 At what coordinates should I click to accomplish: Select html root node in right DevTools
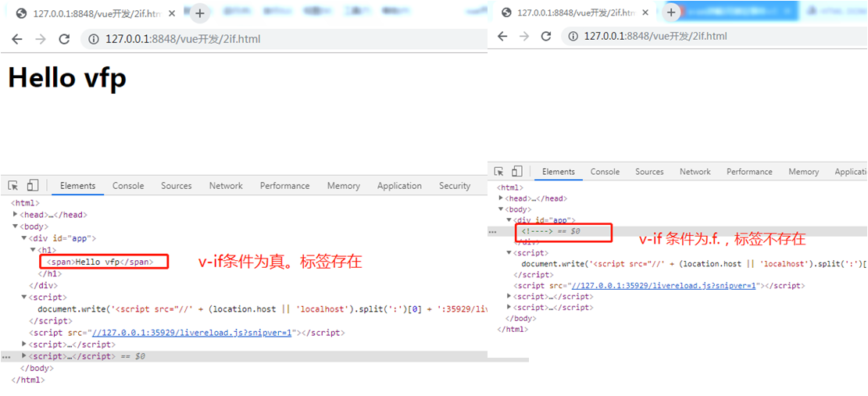tap(510, 188)
